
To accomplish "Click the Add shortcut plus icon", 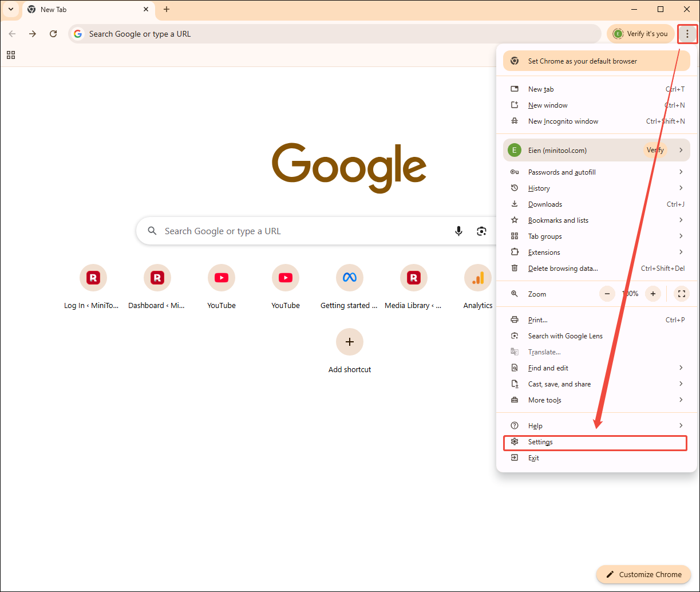I will [x=349, y=342].
